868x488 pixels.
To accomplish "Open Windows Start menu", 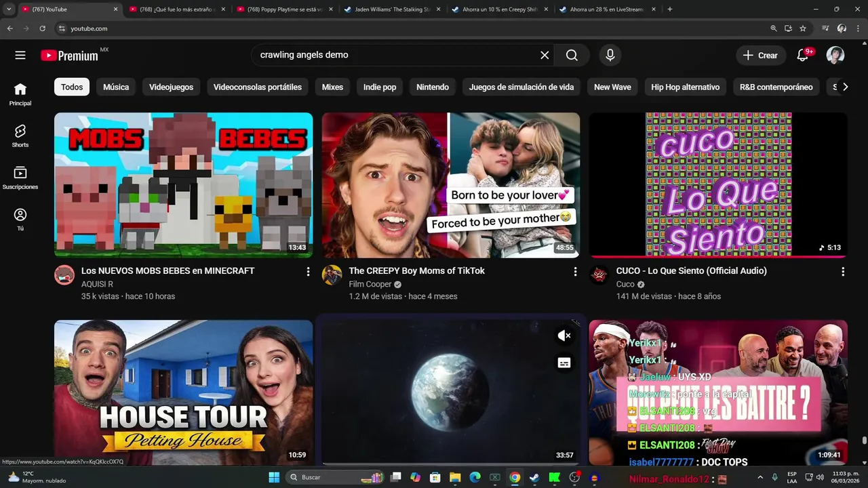I will point(274,477).
